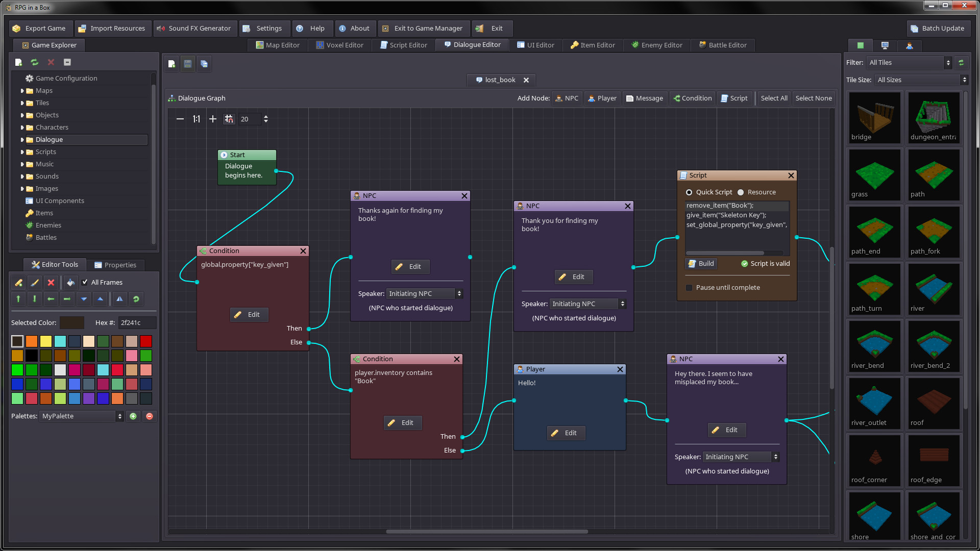This screenshot has width=980, height=551.
Task: Switch to the Voxel Editor tab
Action: point(340,45)
